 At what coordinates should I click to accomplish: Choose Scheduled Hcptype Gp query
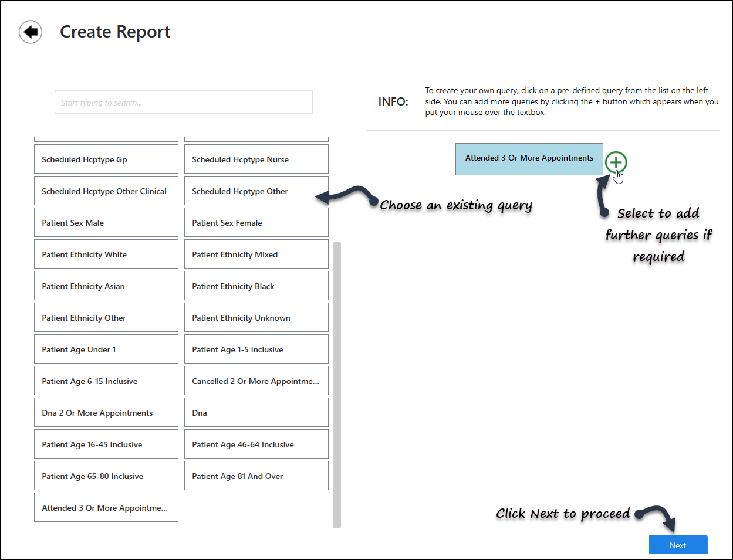click(106, 159)
